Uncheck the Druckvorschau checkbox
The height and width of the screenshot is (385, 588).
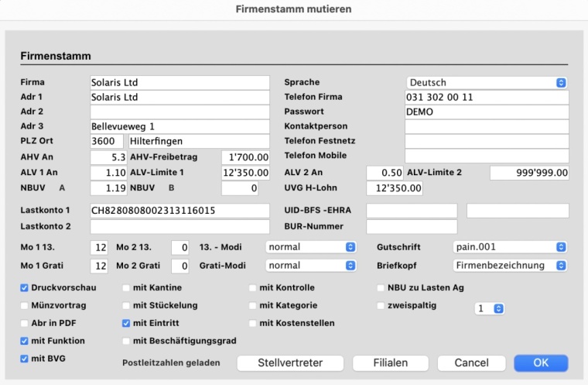point(24,288)
